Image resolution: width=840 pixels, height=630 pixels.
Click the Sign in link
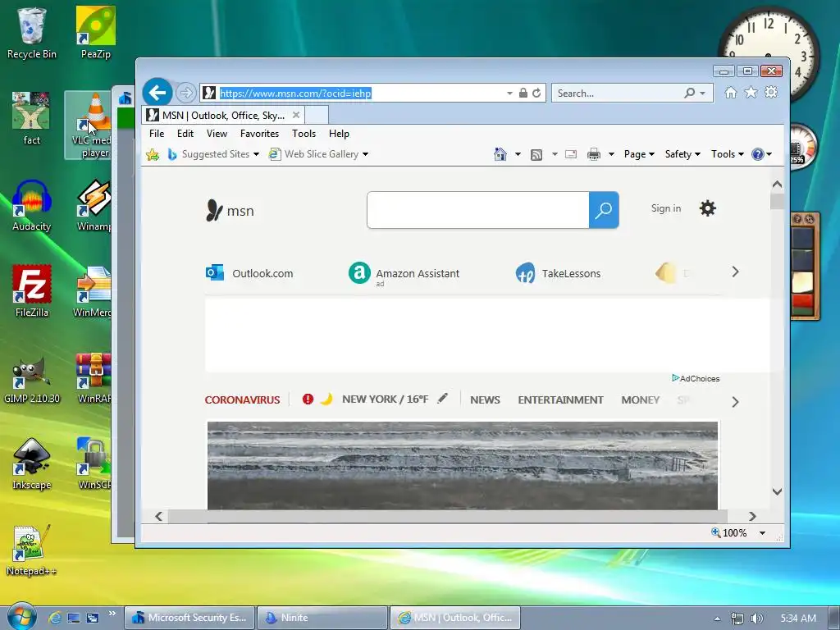[x=666, y=208]
